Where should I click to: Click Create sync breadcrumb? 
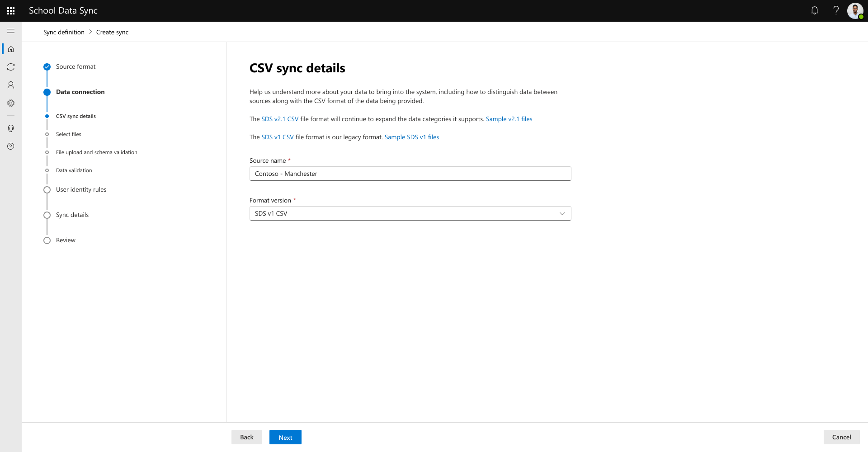112,32
